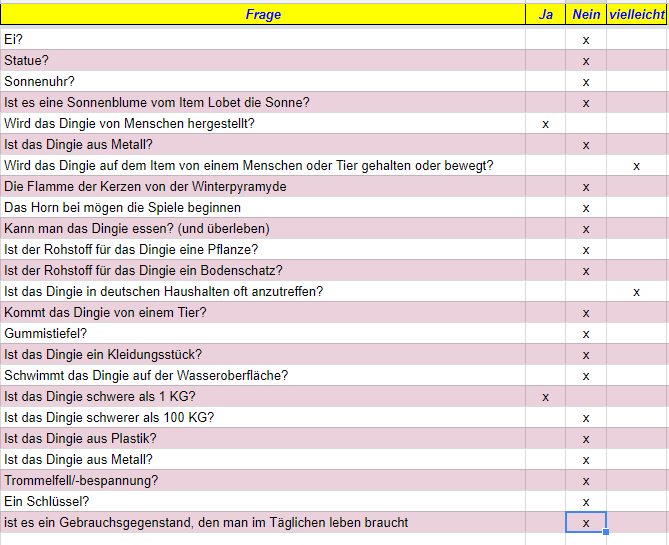Select 'Ist das Dingie schwerer als 100 KG?'
This screenshot has height=545, width=669.
coord(263,417)
